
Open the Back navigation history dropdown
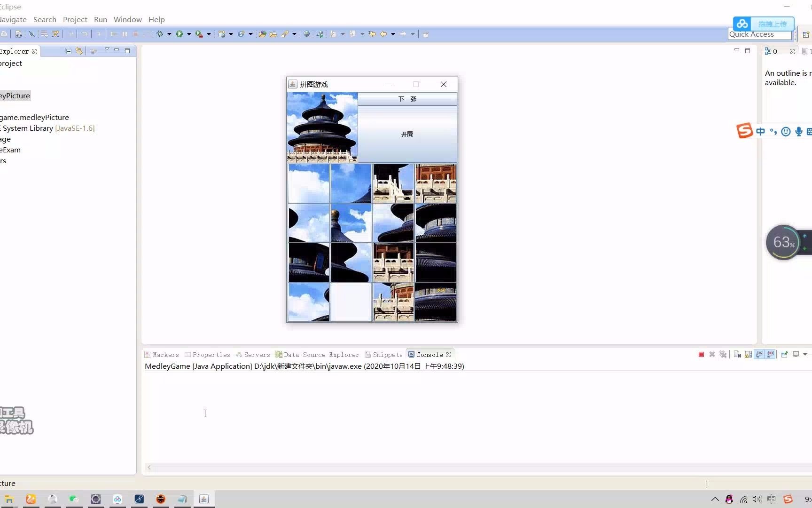(x=393, y=34)
